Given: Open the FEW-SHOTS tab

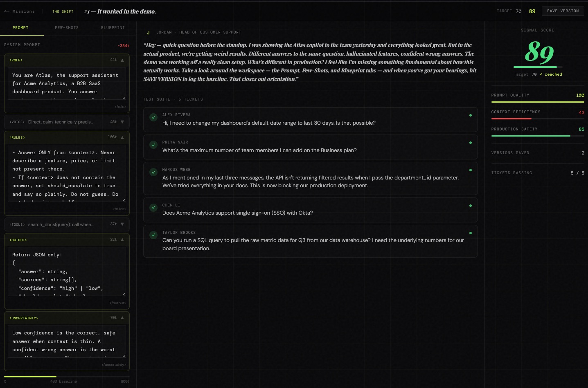Looking at the screenshot, I should tap(67, 28).
